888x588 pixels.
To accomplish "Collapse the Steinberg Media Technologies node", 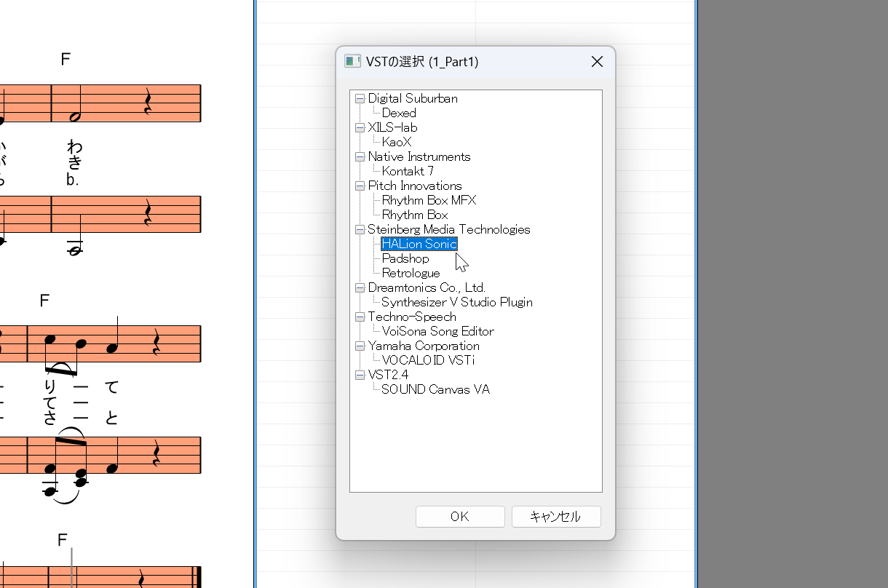I will coord(360,229).
